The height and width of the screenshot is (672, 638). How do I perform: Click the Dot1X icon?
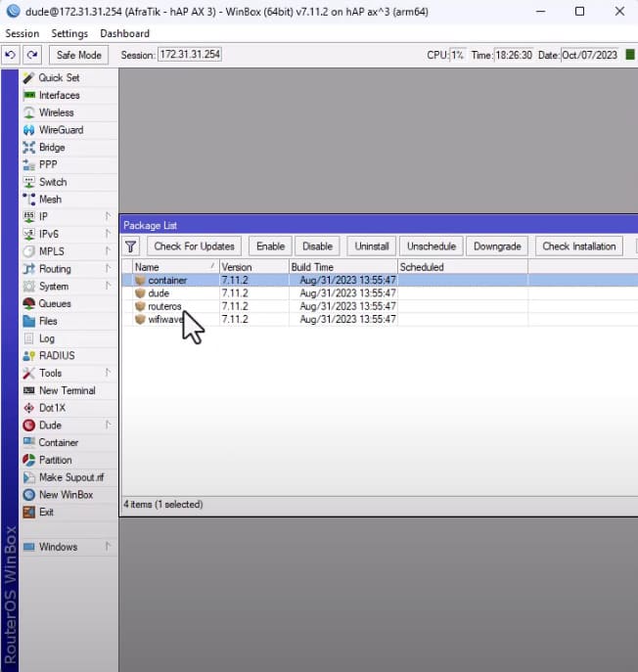coord(28,408)
